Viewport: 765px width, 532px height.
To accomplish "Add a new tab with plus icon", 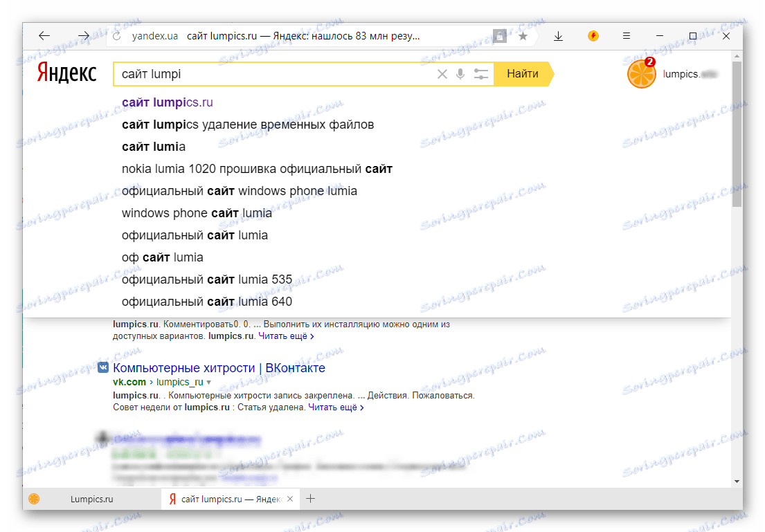I will (x=310, y=498).
